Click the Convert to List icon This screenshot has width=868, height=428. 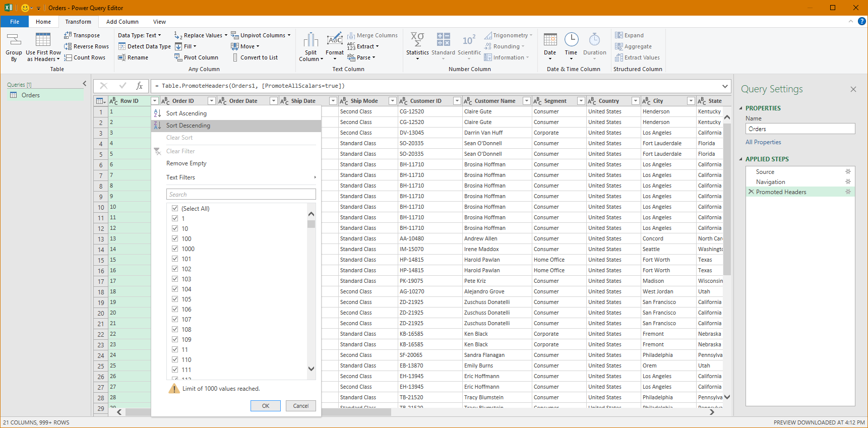click(x=235, y=57)
